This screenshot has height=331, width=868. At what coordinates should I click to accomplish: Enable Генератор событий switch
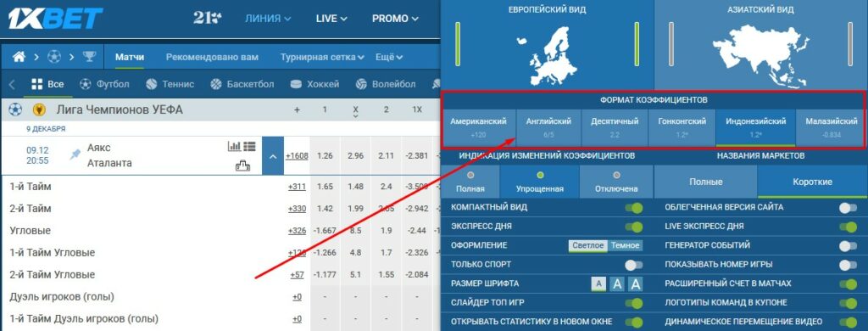tap(848, 245)
